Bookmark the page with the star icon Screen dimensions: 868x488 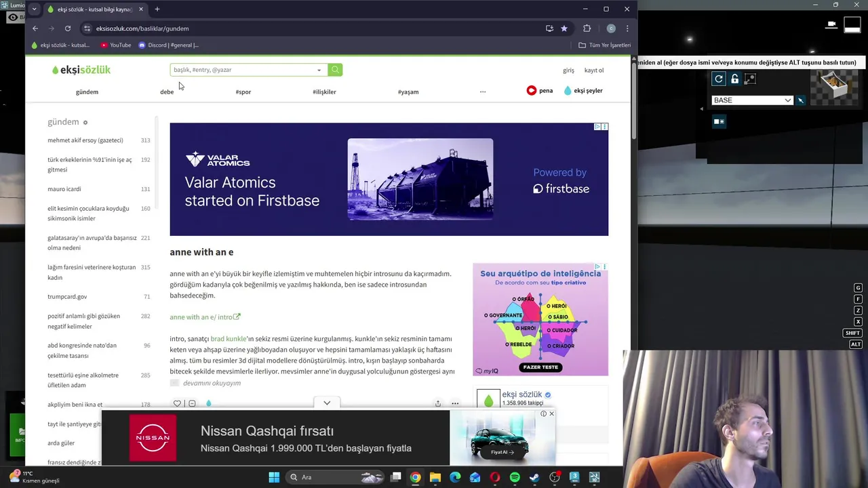(564, 28)
